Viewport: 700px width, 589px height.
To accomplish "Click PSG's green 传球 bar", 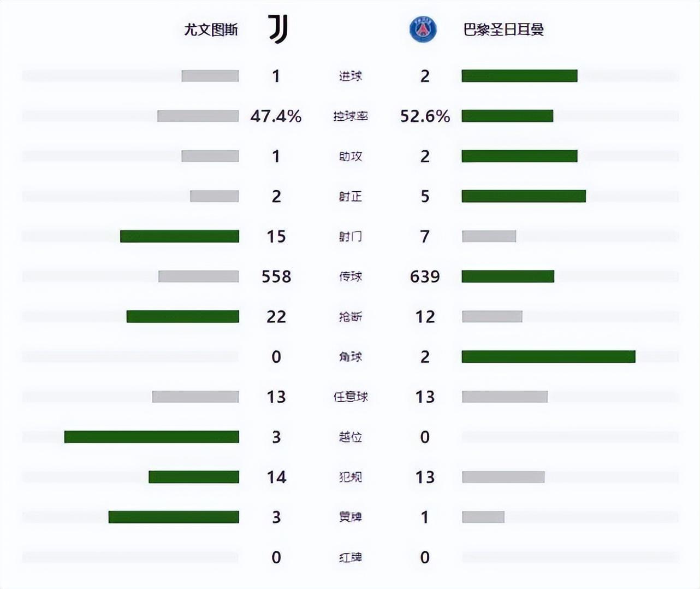I will click(508, 276).
